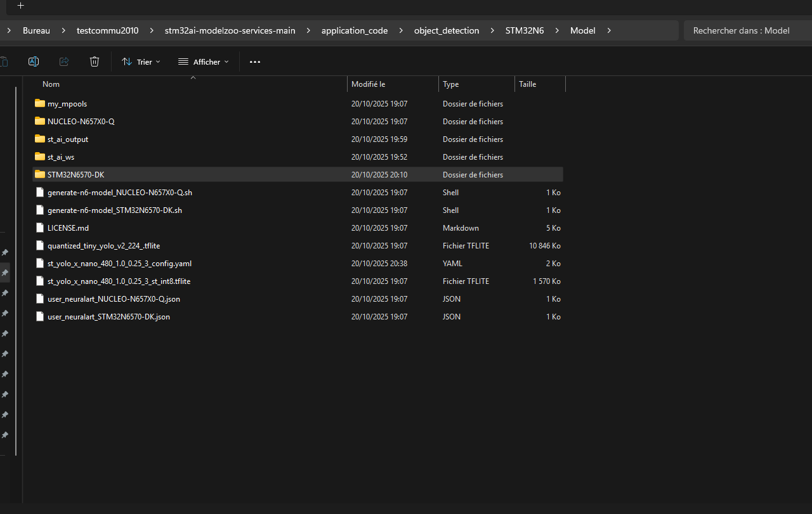Click the st_ai_output folder icon
The image size is (812, 514).
tap(40, 139)
